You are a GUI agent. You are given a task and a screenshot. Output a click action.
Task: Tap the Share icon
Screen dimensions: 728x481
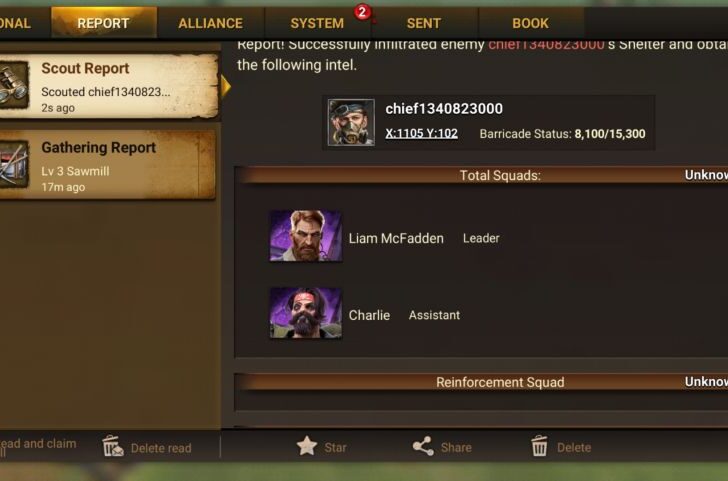pos(423,447)
